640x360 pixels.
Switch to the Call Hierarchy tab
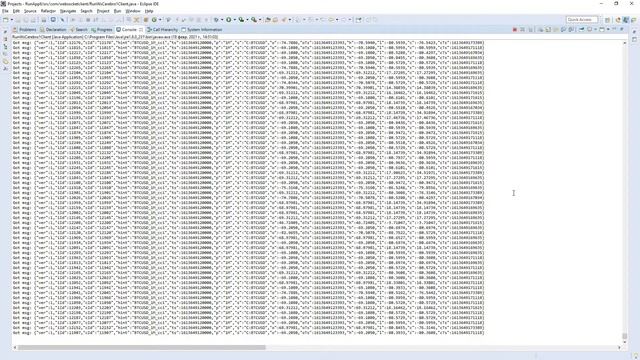(162, 29)
